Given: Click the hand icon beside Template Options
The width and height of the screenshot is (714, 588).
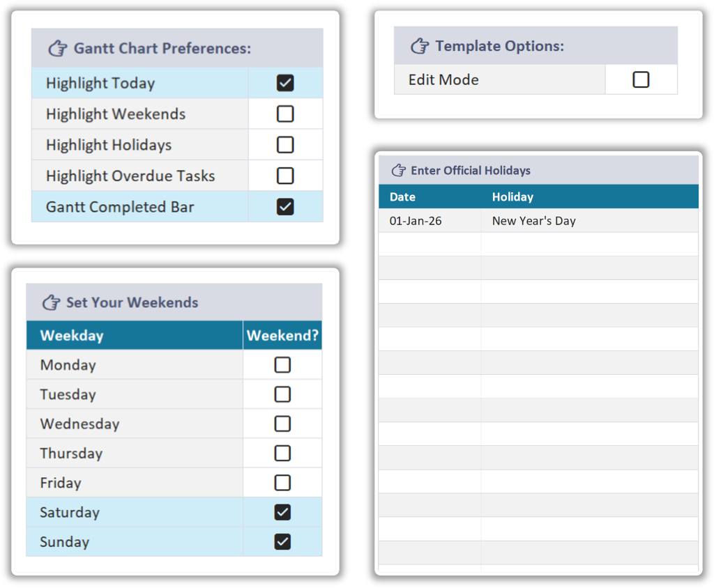Looking at the screenshot, I should (419, 45).
